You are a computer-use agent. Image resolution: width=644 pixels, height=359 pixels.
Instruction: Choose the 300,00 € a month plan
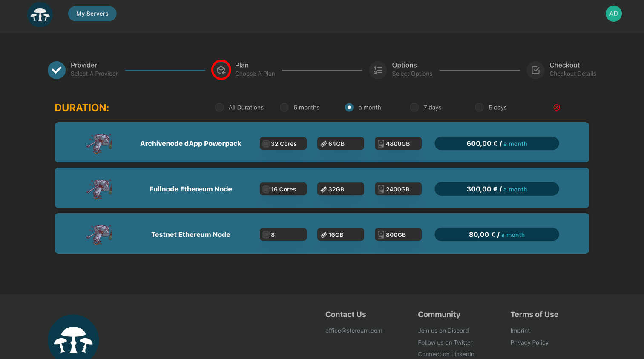pos(497,189)
